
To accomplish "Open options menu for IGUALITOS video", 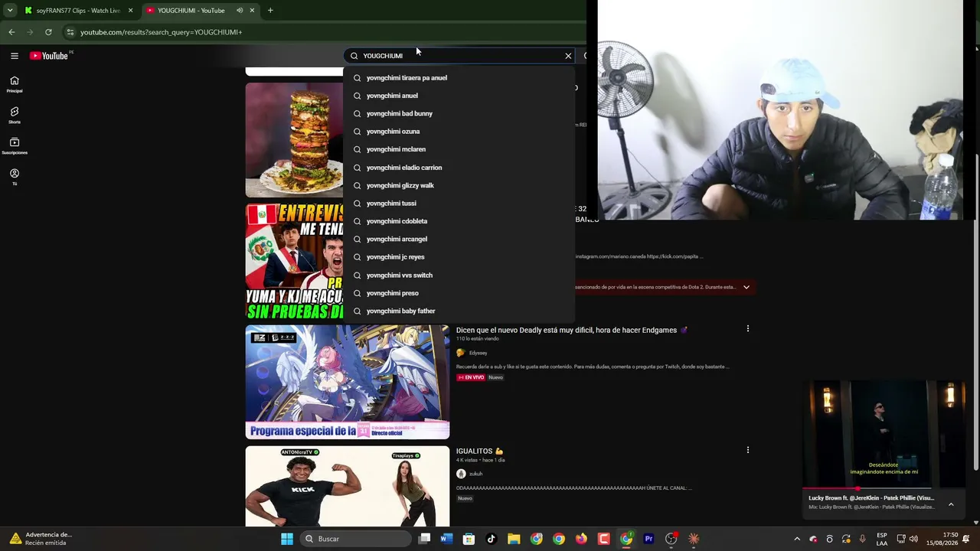I will (748, 450).
